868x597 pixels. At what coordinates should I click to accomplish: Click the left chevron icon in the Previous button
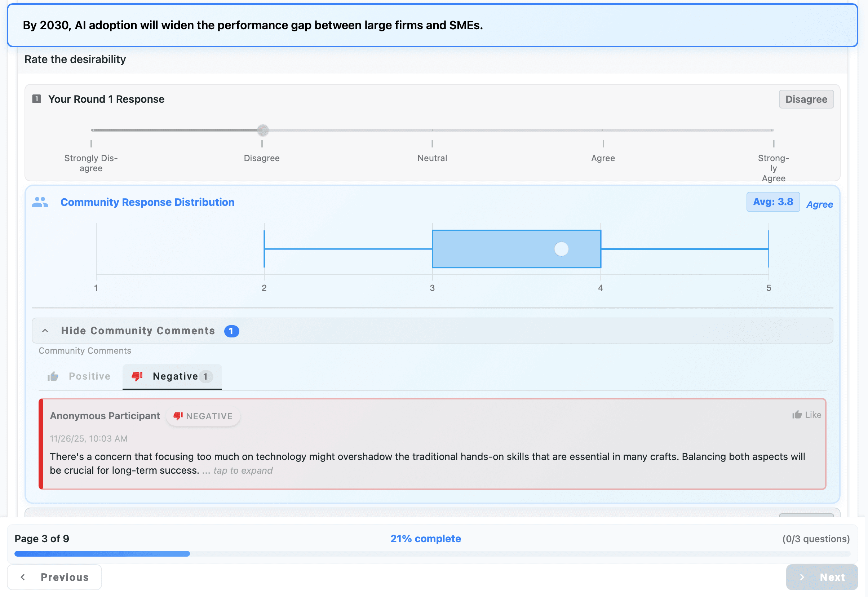(x=23, y=577)
